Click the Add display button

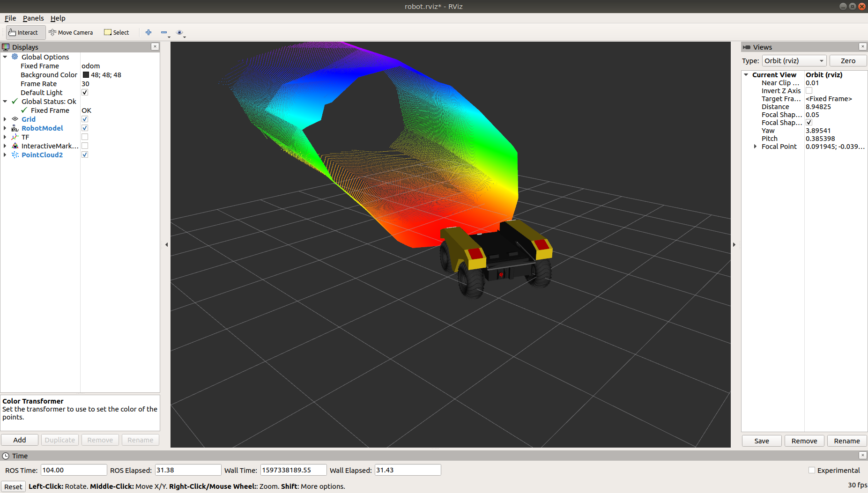coord(20,440)
